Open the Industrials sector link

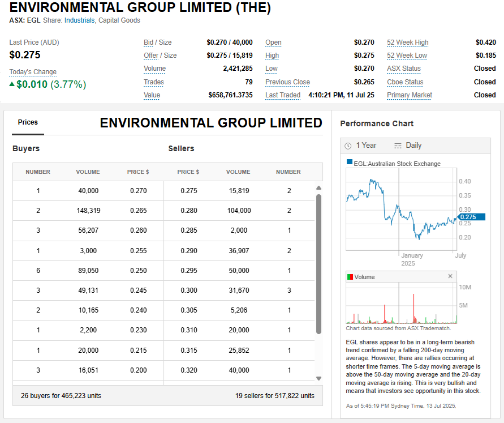point(79,20)
